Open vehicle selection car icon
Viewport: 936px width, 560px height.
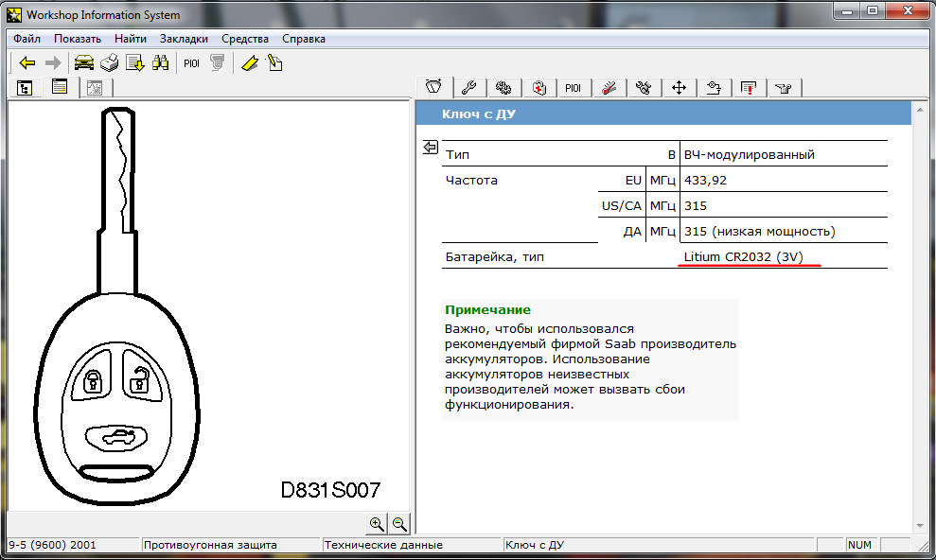[x=84, y=62]
